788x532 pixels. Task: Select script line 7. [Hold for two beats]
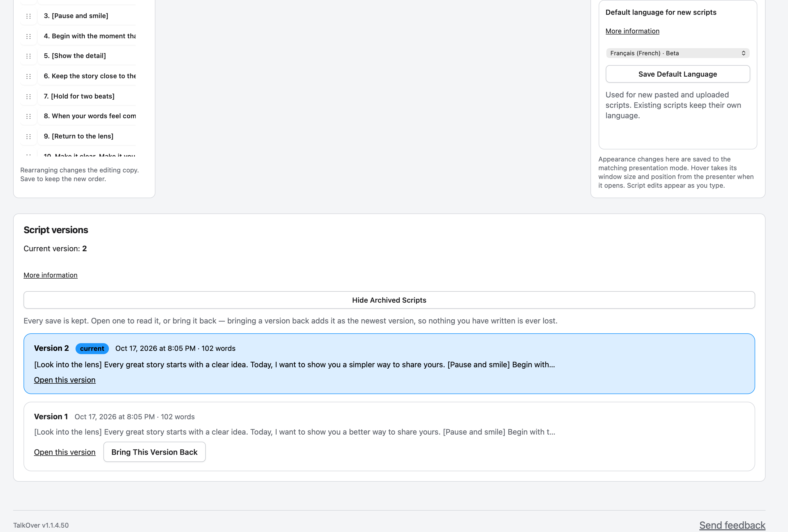click(87, 97)
